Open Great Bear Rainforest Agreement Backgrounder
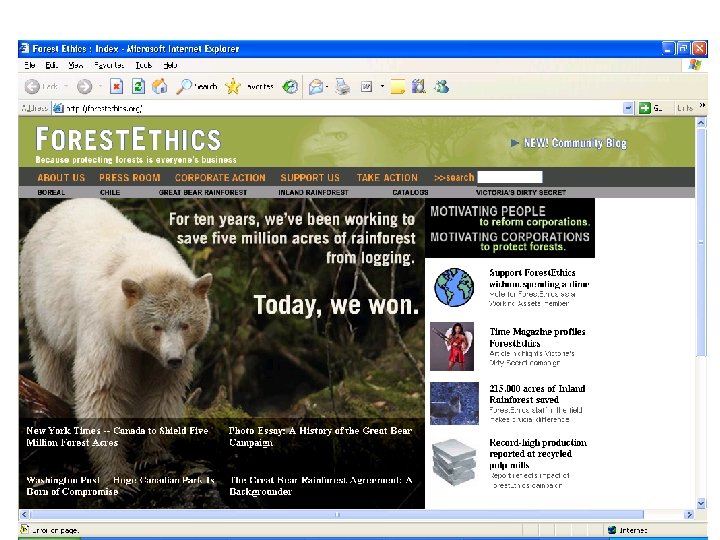Screen dimensions: 720x540 tap(321, 485)
